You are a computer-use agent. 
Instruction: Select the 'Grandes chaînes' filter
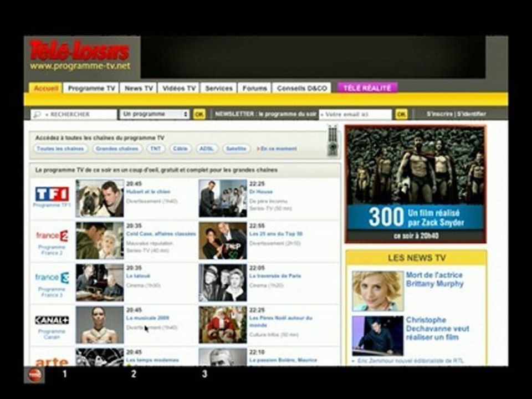117,149
